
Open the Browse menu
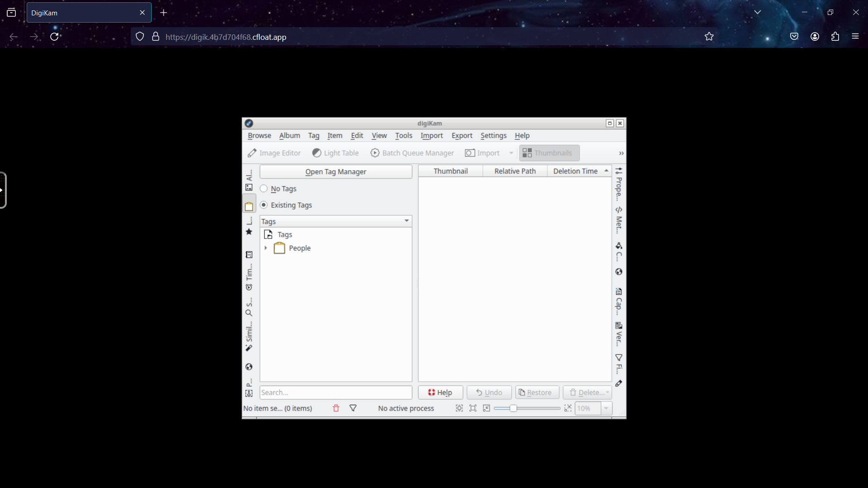click(x=259, y=135)
